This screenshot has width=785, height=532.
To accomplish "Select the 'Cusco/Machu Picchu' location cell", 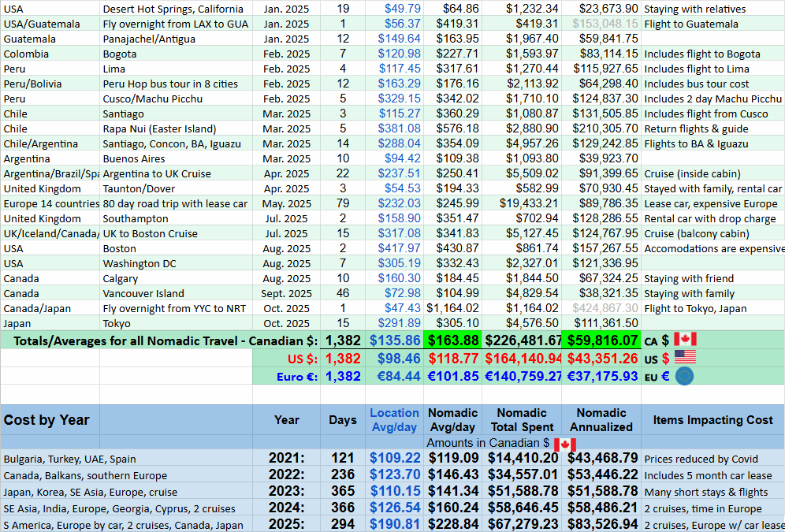I will [152, 99].
